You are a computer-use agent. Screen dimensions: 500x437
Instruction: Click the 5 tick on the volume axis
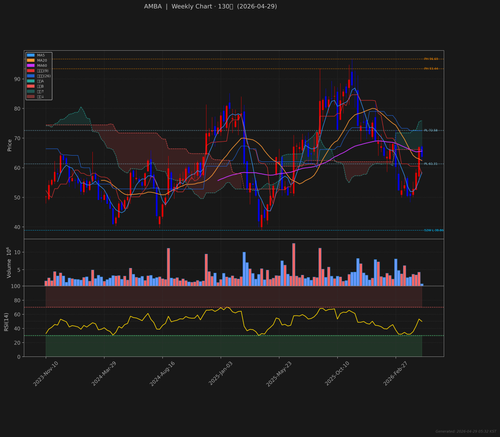[x=19, y=270]
